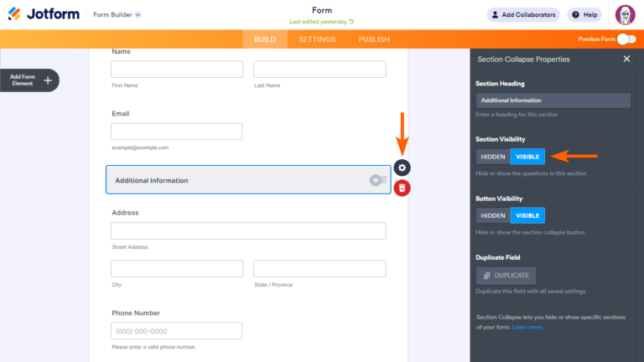This screenshot has width=644, height=362.
Task: Open the Learn more link
Action: [x=527, y=327]
